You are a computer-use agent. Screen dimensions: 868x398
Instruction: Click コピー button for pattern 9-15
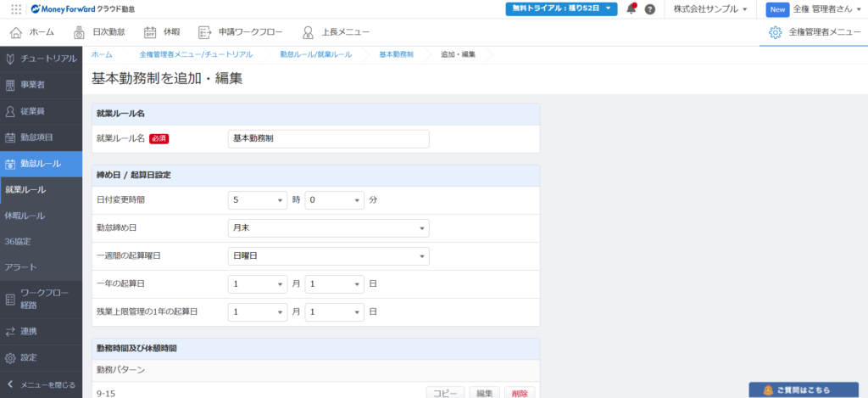click(x=445, y=393)
